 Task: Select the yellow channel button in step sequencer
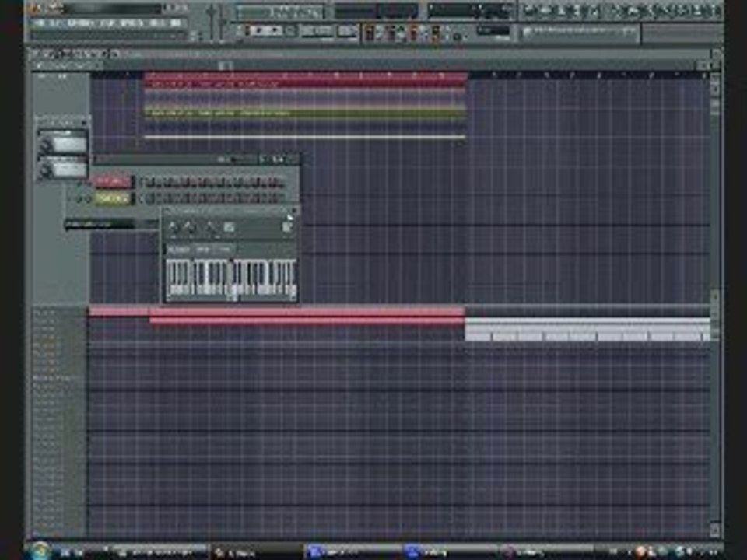coord(112,198)
